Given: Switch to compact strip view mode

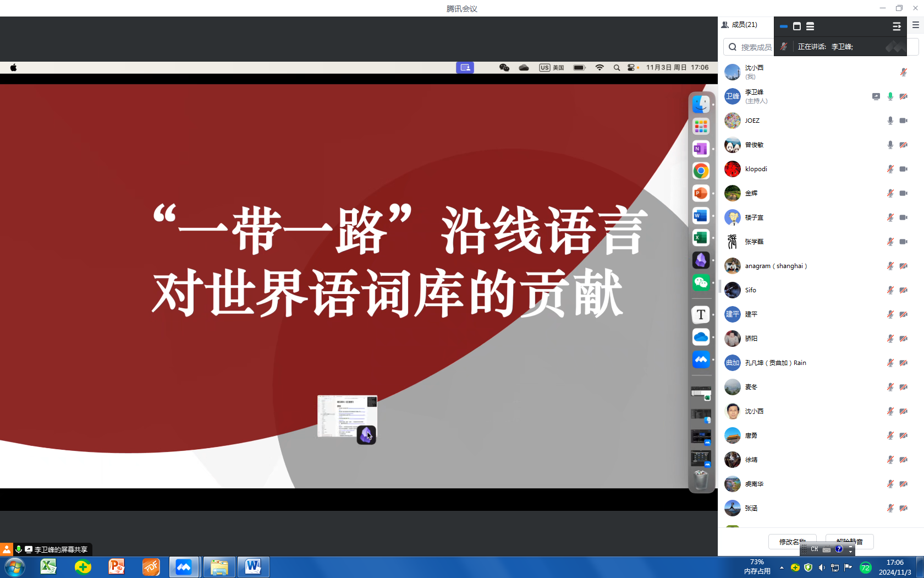Looking at the screenshot, I should [784, 26].
